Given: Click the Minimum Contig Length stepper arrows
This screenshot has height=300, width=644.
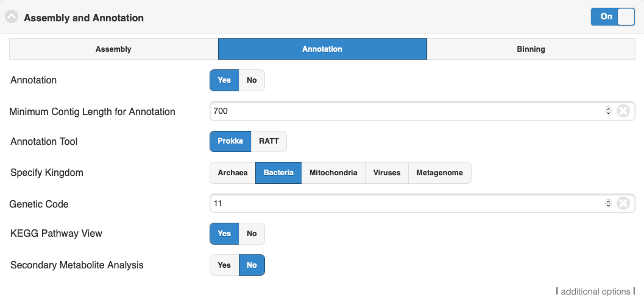Looking at the screenshot, I should [608, 111].
